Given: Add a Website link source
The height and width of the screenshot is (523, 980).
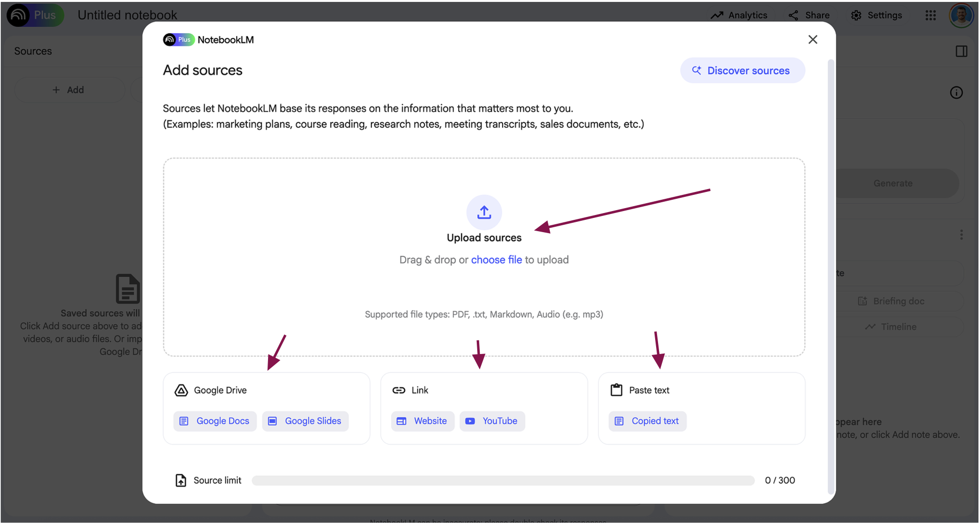Looking at the screenshot, I should (x=422, y=421).
